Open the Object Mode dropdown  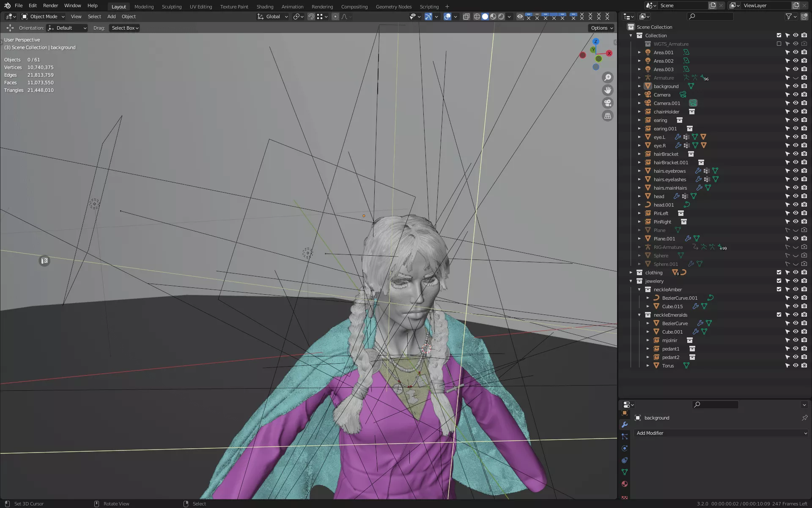43,17
